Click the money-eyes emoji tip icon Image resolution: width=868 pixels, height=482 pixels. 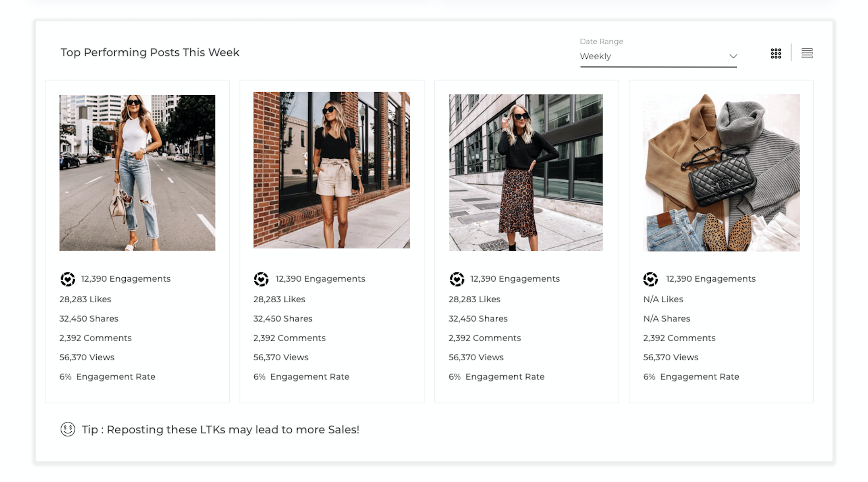tap(68, 429)
